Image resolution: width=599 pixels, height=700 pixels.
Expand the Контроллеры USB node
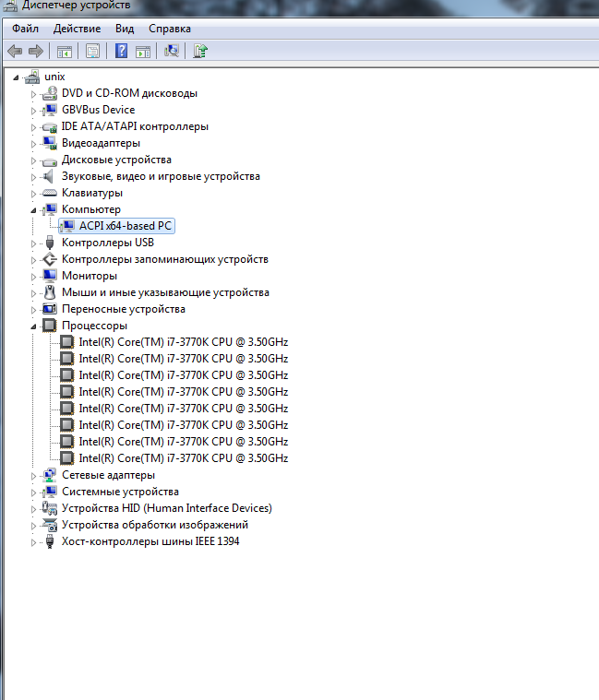35,243
